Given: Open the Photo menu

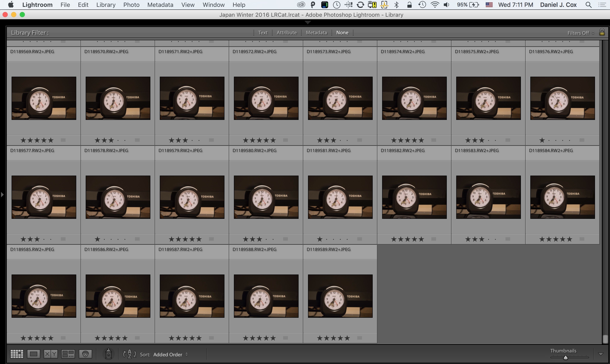Looking at the screenshot, I should (131, 5).
